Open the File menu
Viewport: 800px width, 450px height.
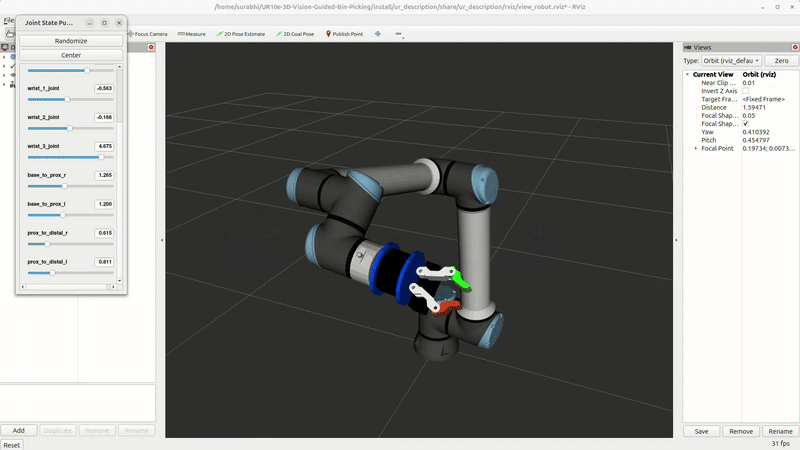9,20
